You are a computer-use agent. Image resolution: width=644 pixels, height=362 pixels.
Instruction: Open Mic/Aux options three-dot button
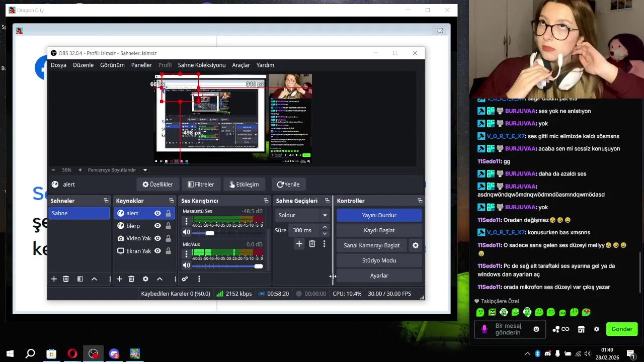pos(187,254)
